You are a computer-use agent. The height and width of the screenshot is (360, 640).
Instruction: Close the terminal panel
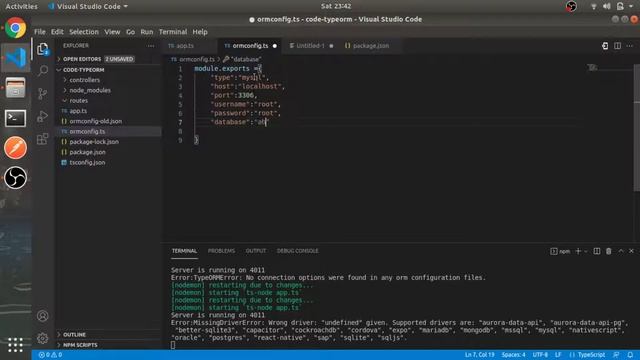(x=631, y=251)
